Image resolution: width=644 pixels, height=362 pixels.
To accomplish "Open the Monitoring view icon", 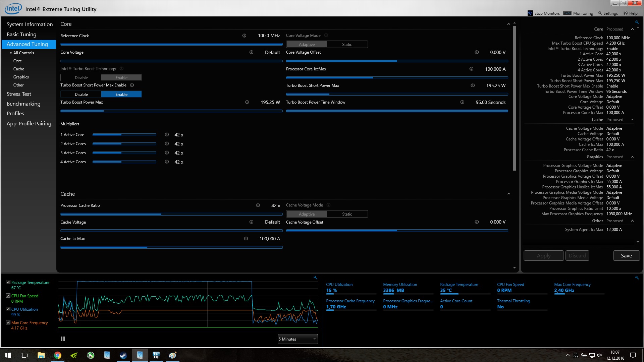I will click(x=567, y=13).
